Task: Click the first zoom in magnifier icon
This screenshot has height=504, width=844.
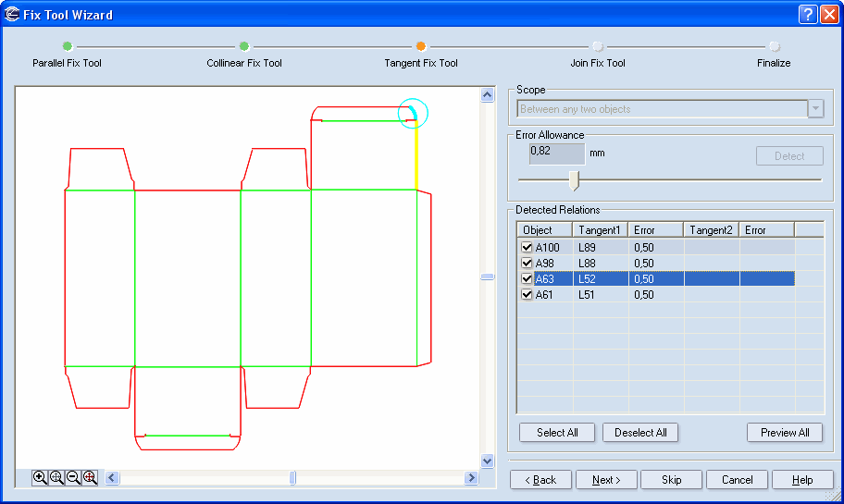Action: click(x=40, y=477)
